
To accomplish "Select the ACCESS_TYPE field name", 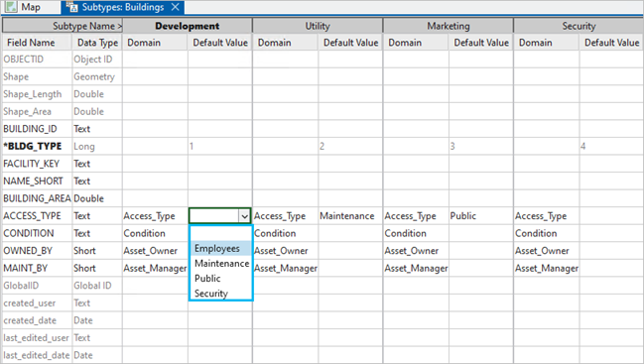I will point(37,216).
